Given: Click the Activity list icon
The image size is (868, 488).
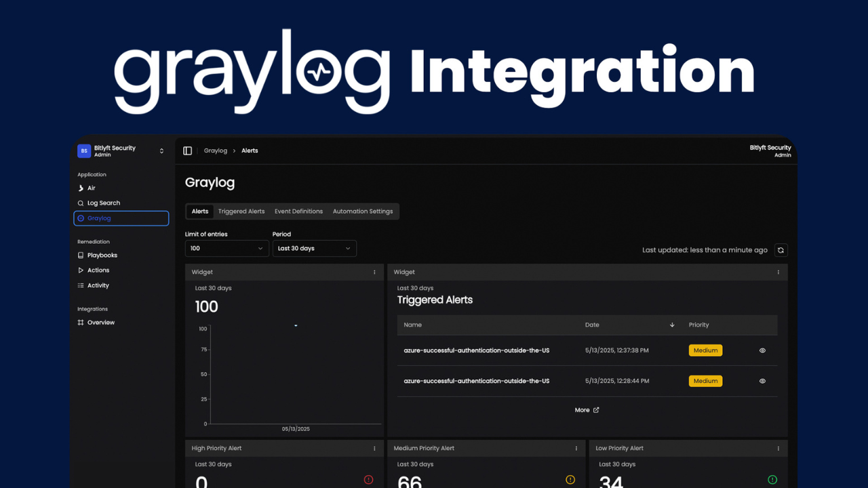Looking at the screenshot, I should [81, 285].
